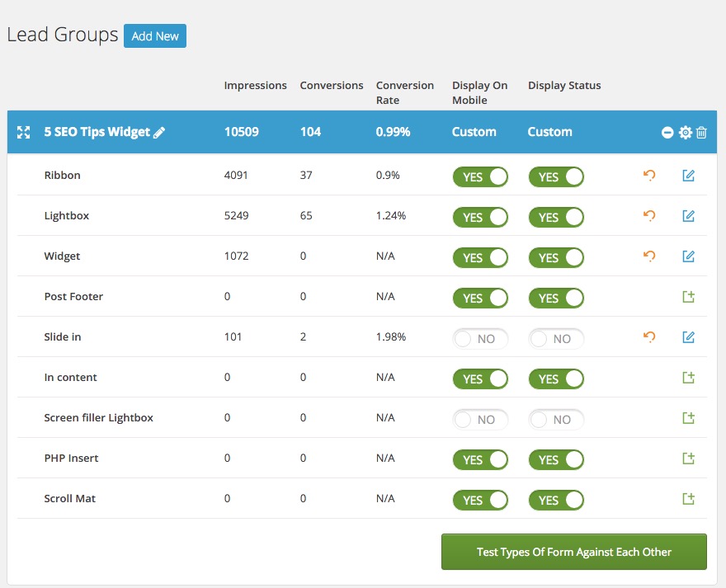726x588 pixels.
Task: Enable Screen filler Lightbox on mobile
Action: pos(480,419)
